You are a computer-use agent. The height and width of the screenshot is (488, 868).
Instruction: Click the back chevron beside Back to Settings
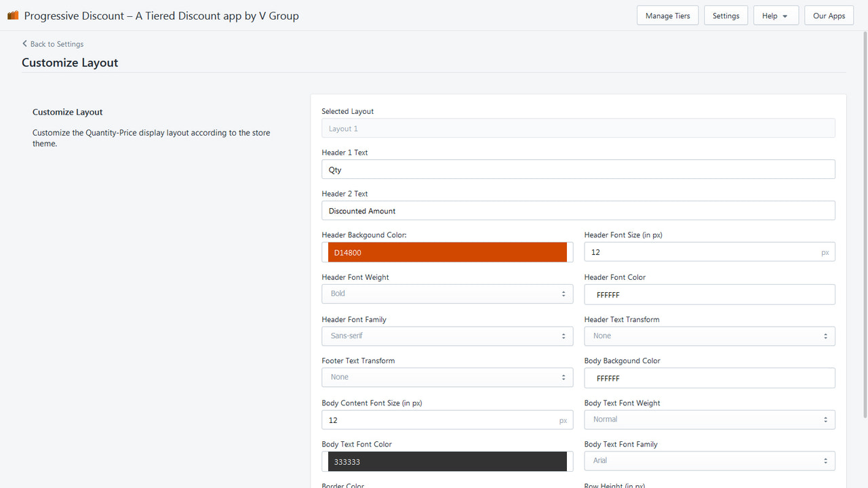[x=25, y=43]
